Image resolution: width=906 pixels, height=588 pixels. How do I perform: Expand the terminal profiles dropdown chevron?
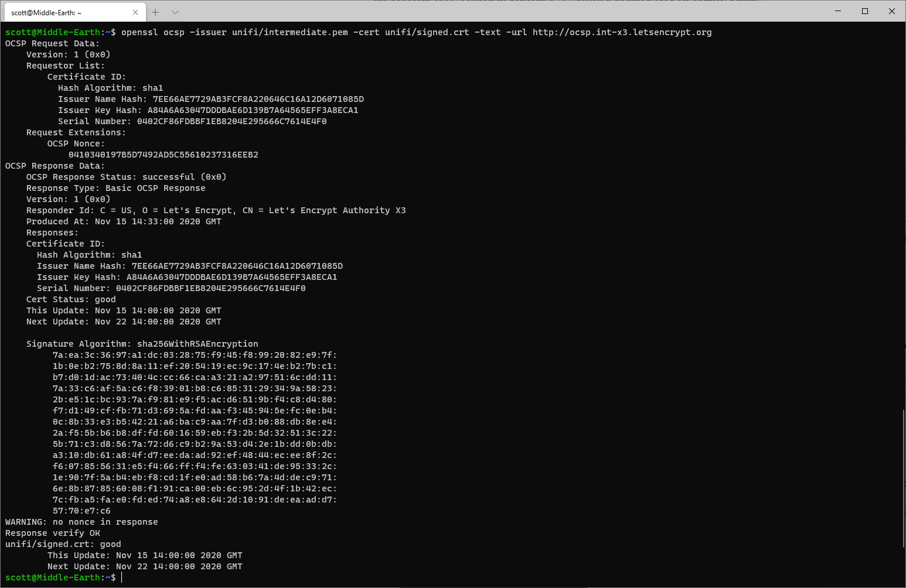pyautogui.click(x=175, y=12)
